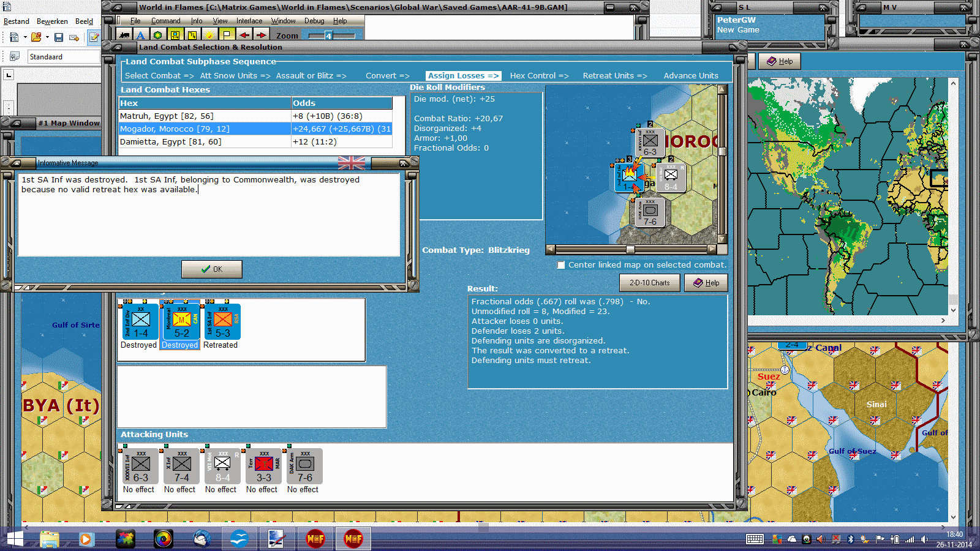Open the View menu
Image resolution: width=980 pixels, height=551 pixels.
220,21
